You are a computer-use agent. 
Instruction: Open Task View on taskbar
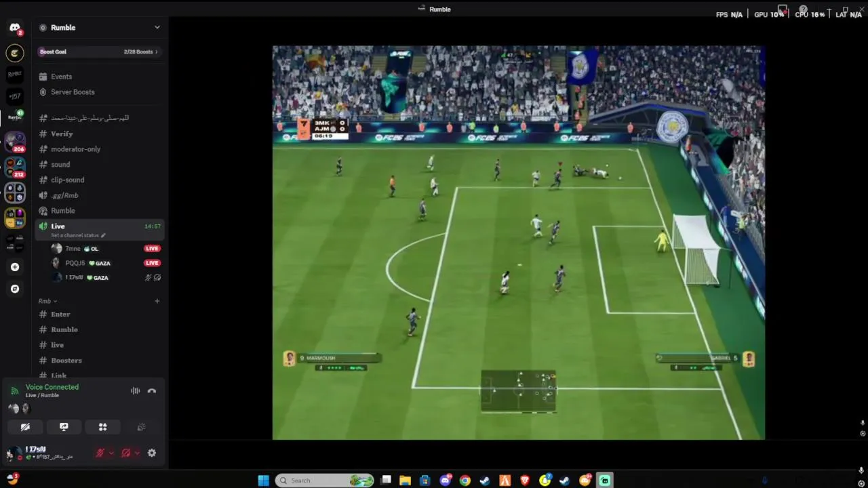(x=386, y=481)
